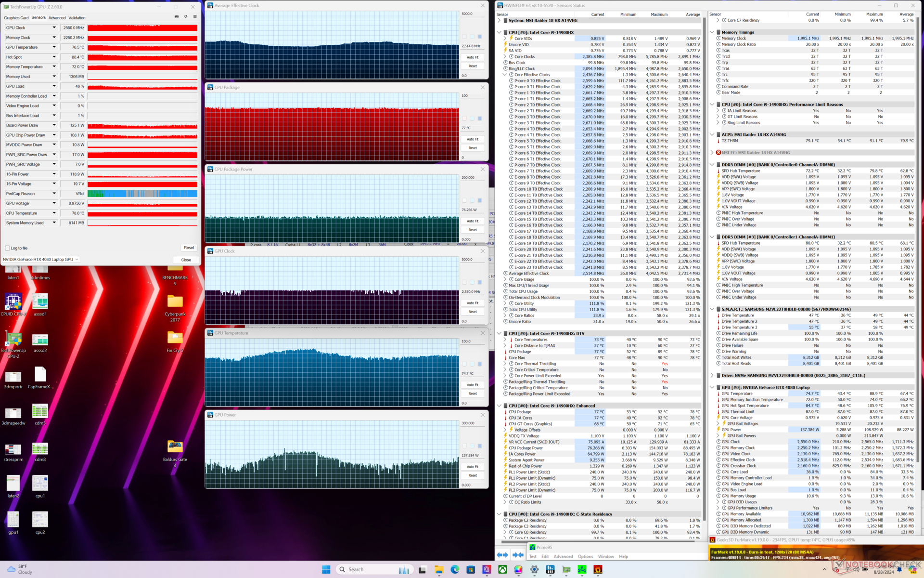Click the Reset button in the GPU-Z Sensors window
Image resolution: width=924 pixels, height=578 pixels.
click(189, 248)
